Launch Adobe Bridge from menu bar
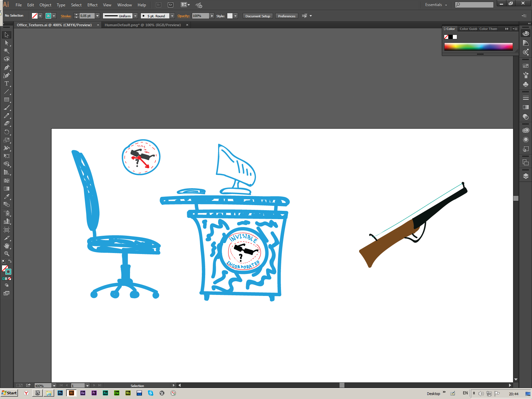 (x=159, y=5)
